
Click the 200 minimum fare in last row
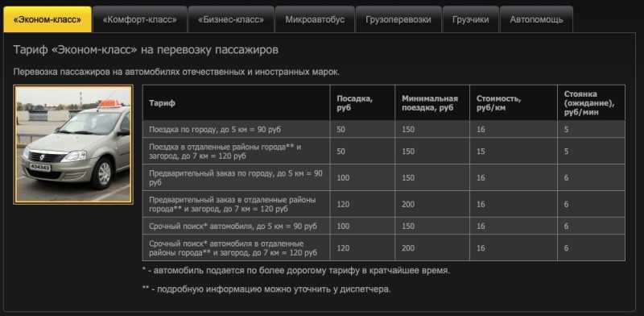(408, 248)
